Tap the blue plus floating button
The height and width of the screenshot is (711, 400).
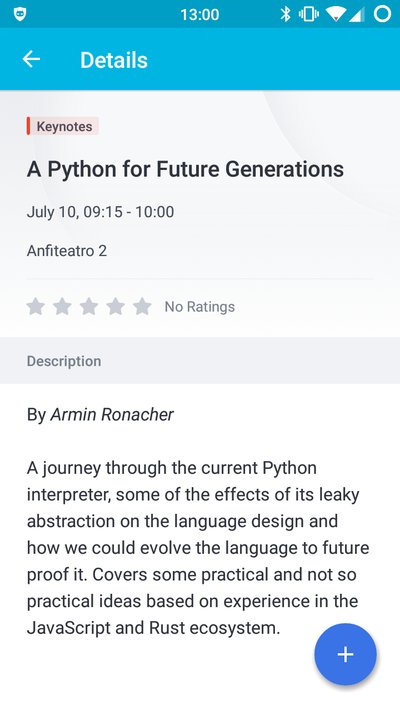345,654
